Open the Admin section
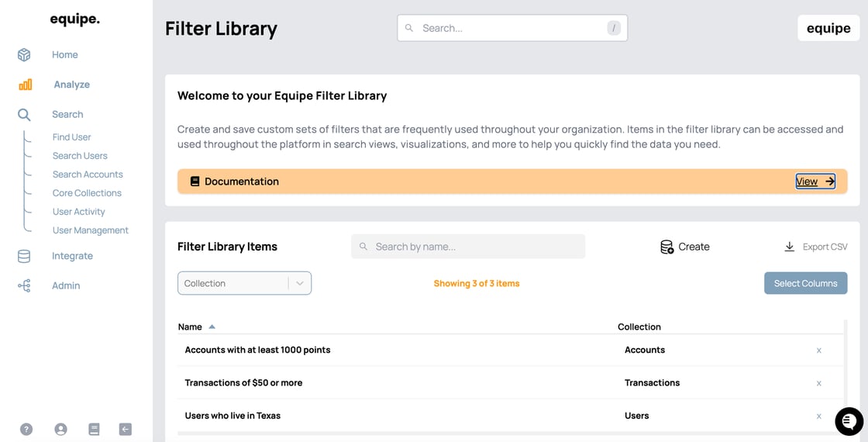The width and height of the screenshot is (868, 442). 66,286
